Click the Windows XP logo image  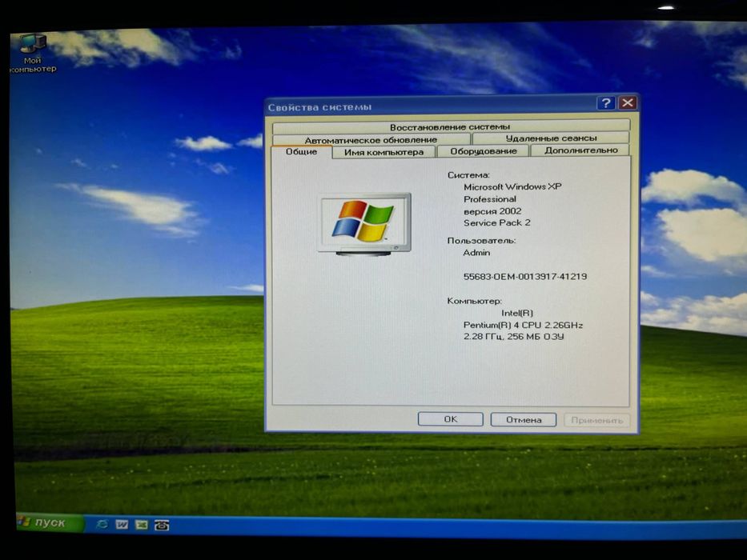pyautogui.click(x=365, y=224)
